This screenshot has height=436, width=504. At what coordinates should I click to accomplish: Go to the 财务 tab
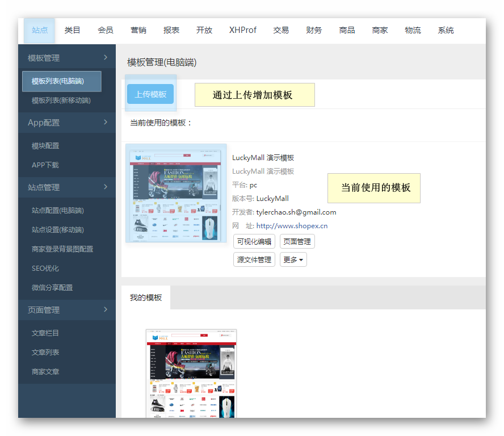(x=314, y=31)
